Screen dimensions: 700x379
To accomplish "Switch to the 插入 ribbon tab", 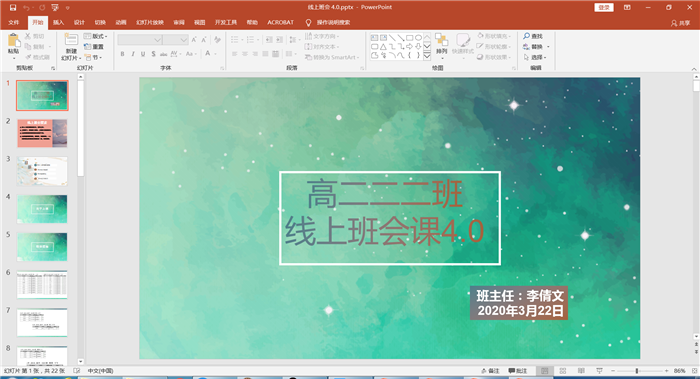I will tap(58, 22).
